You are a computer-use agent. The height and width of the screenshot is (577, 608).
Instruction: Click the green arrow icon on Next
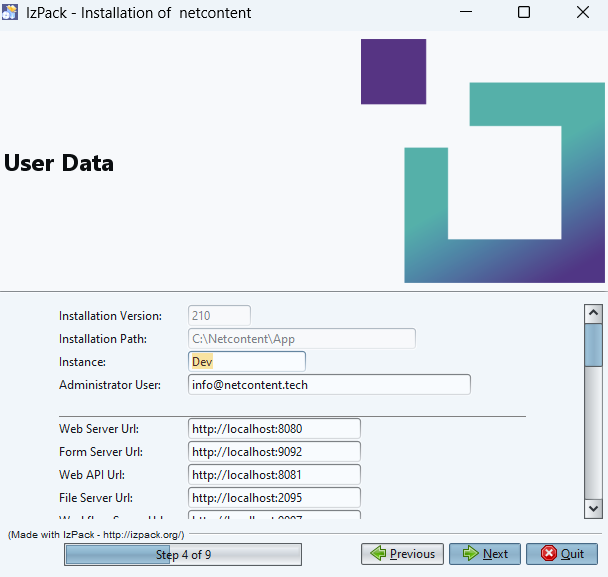coord(471,553)
